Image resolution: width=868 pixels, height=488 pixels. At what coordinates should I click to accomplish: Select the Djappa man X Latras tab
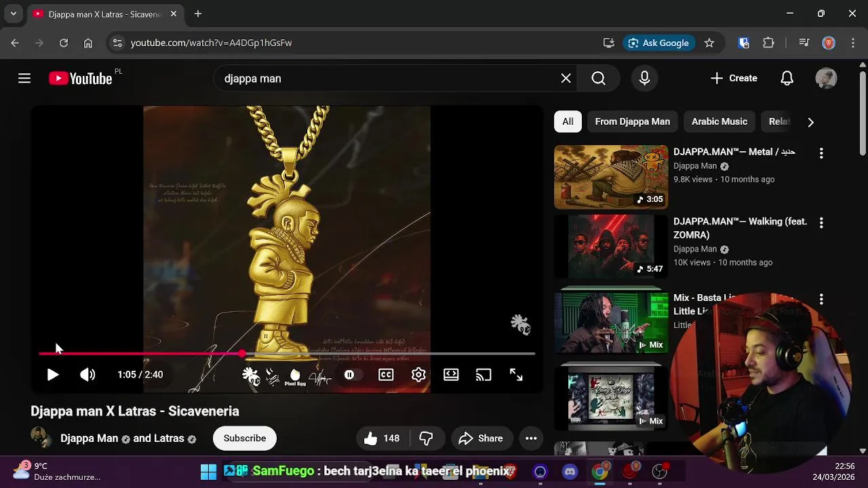(x=104, y=14)
